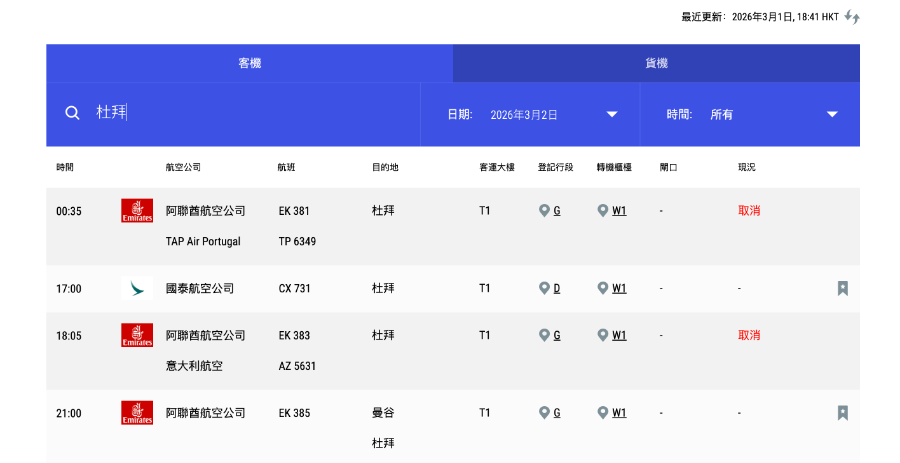Click the map pin beside aisle G for EK 385
The image size is (900, 463).
tap(544, 413)
